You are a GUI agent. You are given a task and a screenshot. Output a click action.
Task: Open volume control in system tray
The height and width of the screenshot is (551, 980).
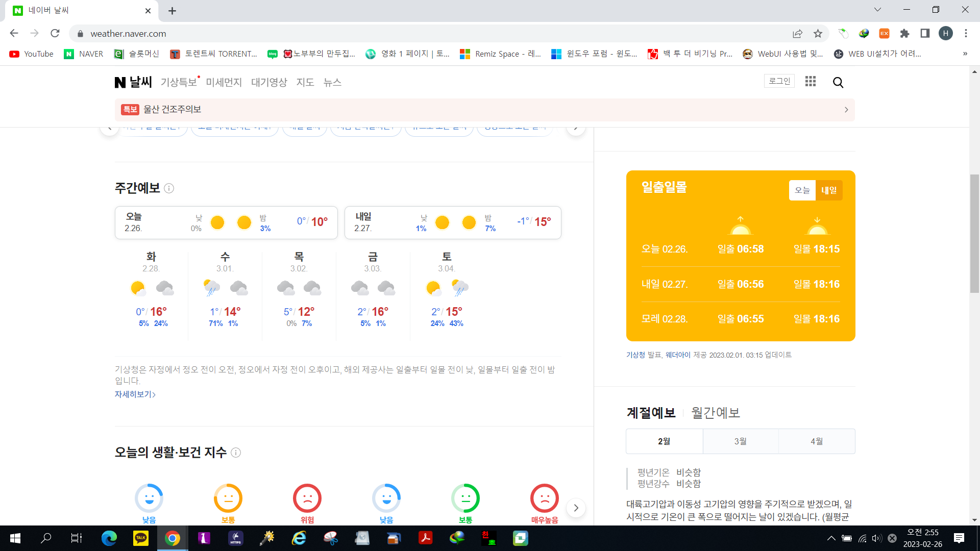point(877,538)
